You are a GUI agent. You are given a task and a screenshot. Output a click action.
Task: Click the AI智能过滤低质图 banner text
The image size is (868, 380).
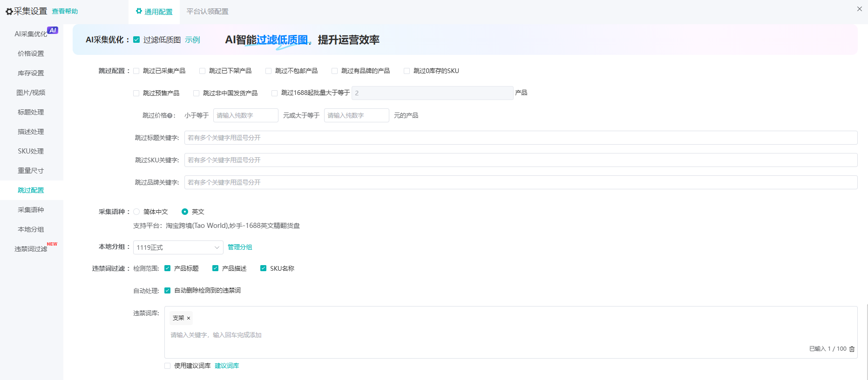tap(302, 40)
